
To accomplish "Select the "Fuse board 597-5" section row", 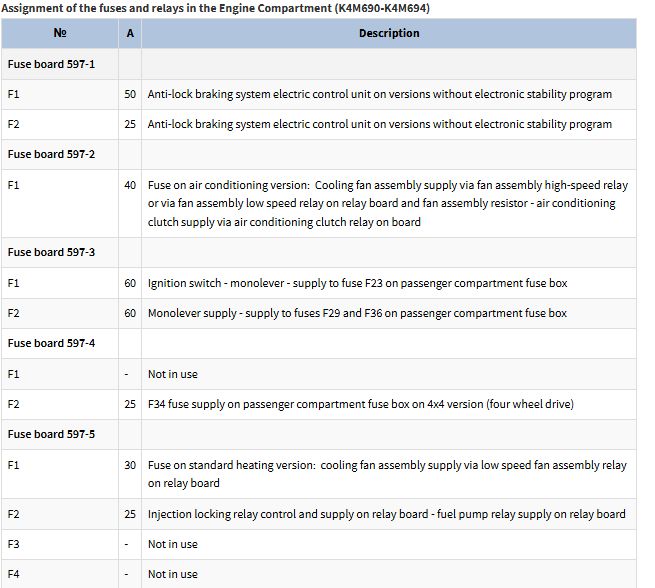I will [x=51, y=434].
